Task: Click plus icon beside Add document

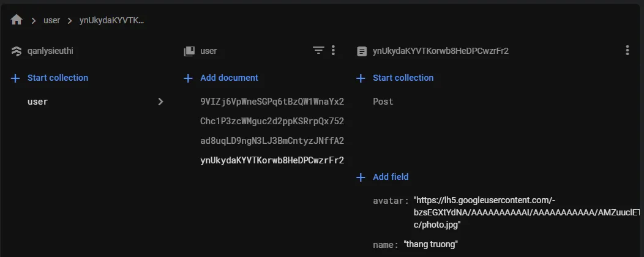Action: [189, 78]
